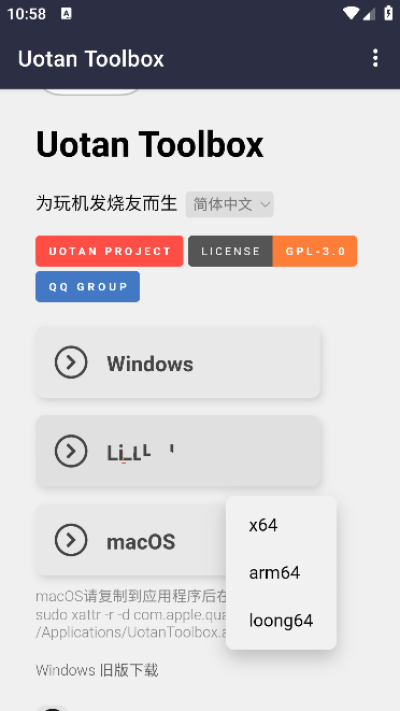400x711 pixels.
Task: Choose loong64 architecture option
Action: tap(281, 620)
